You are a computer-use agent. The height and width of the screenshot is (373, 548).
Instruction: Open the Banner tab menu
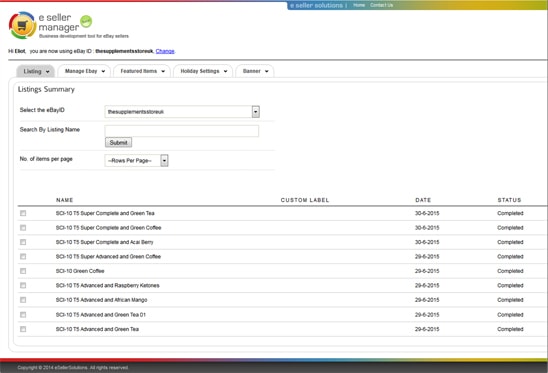(x=255, y=71)
